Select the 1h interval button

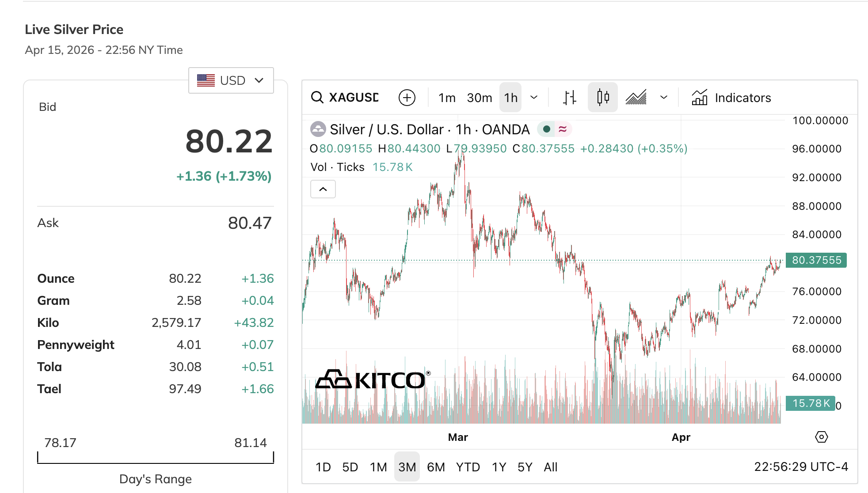pyautogui.click(x=510, y=98)
